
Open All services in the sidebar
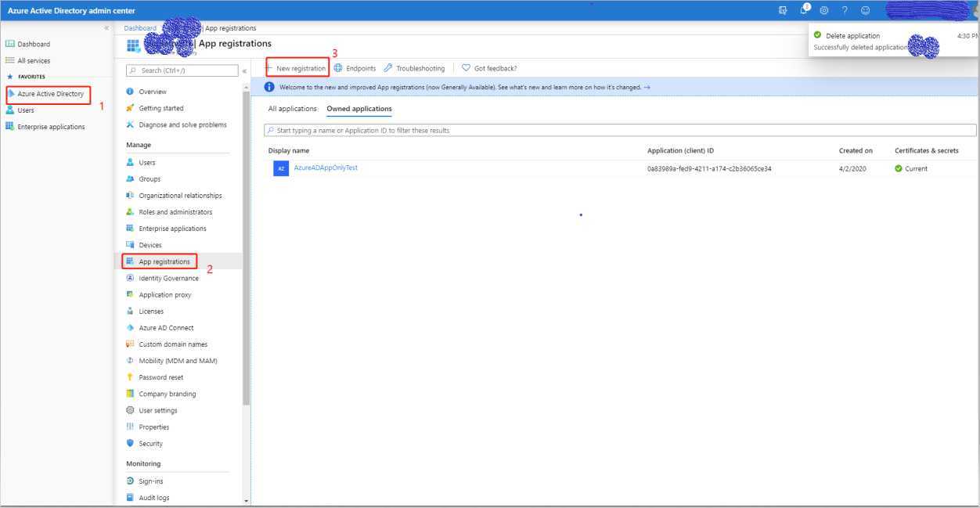click(x=34, y=60)
